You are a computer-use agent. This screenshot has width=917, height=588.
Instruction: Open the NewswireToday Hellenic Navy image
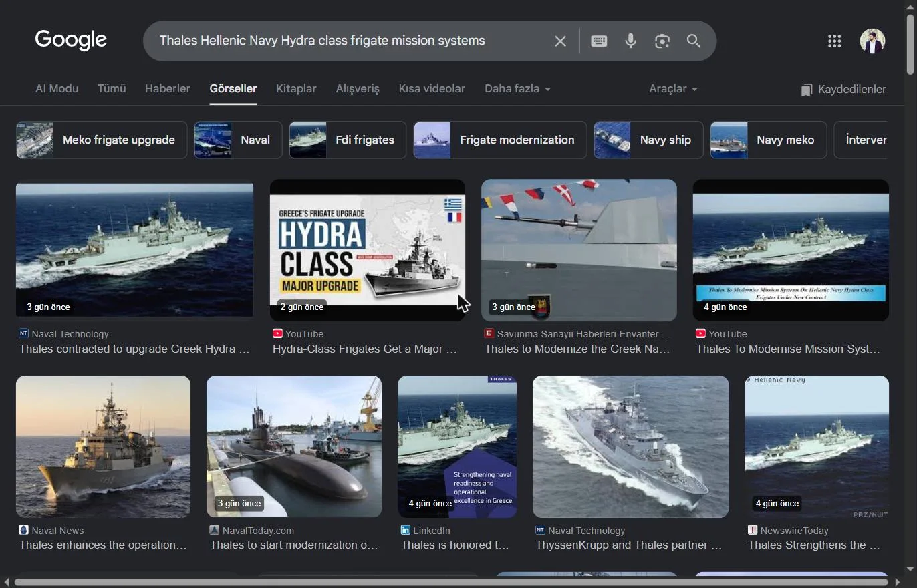pyautogui.click(x=817, y=446)
